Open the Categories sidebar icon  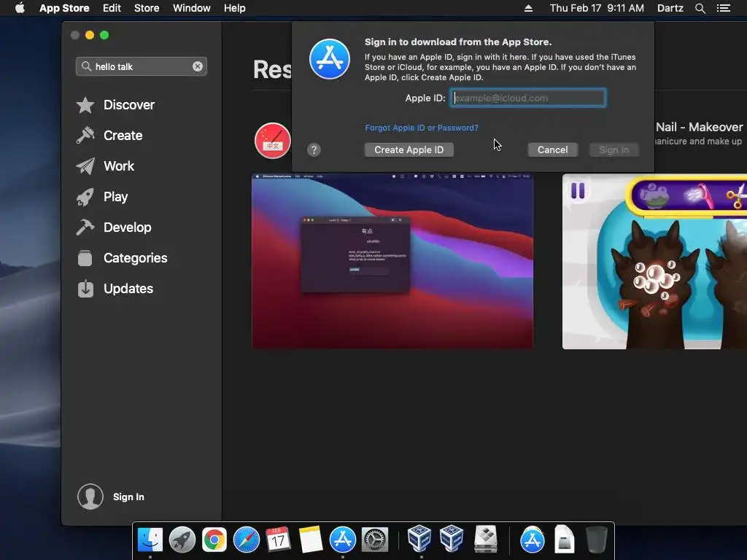(85, 257)
